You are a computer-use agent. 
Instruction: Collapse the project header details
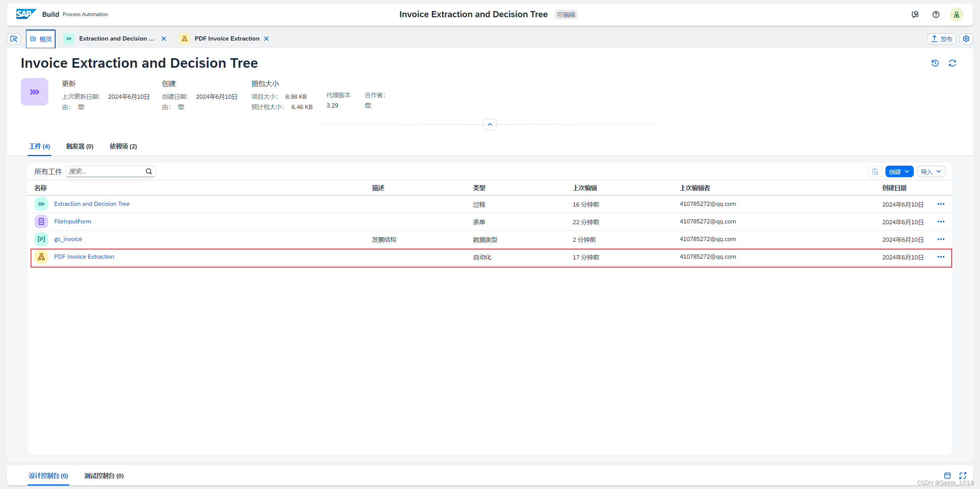[x=490, y=124]
